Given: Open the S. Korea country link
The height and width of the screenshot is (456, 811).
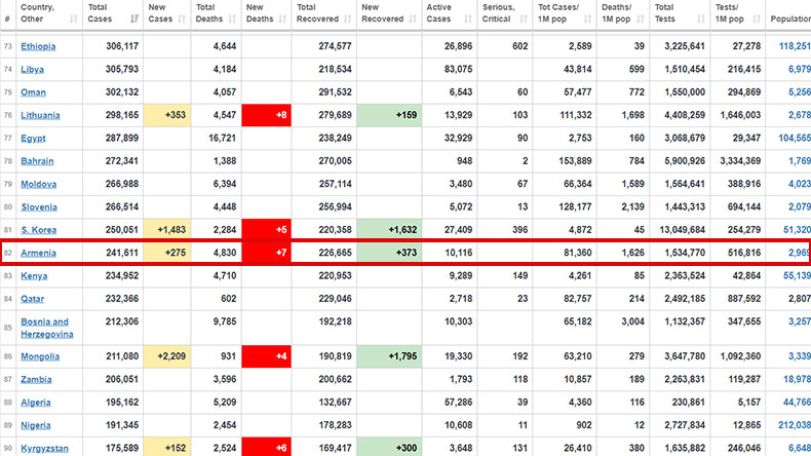Looking at the screenshot, I should click(39, 230).
